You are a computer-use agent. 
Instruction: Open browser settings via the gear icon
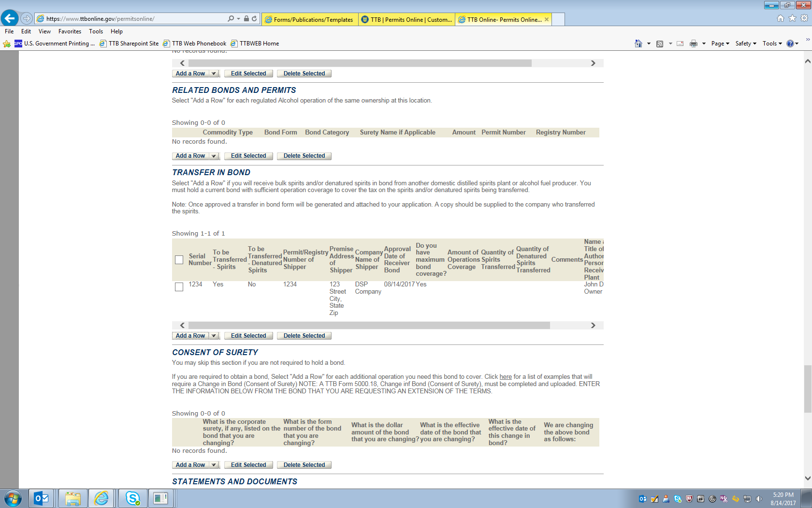804,18
